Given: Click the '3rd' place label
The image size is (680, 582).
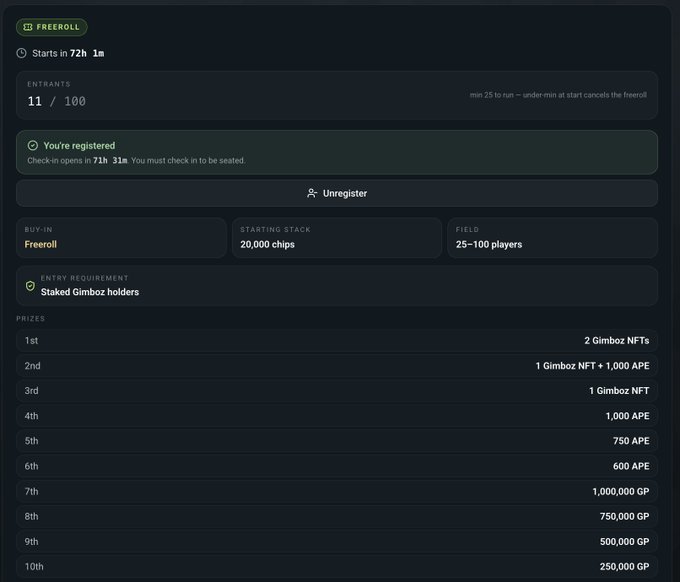Looking at the screenshot, I should [31, 391].
